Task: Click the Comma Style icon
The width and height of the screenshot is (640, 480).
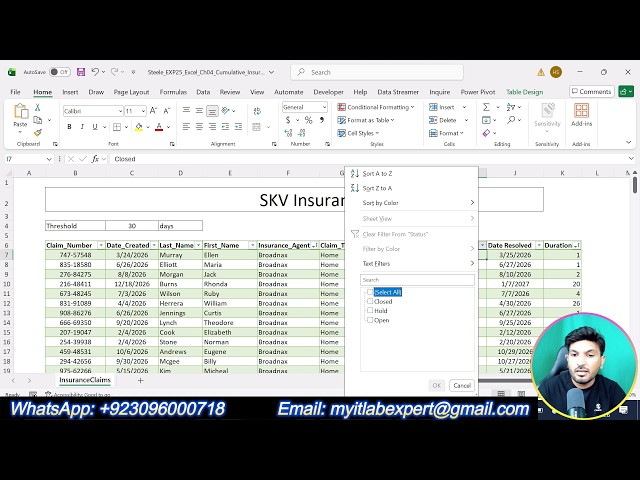Action: pyautogui.click(x=322, y=120)
